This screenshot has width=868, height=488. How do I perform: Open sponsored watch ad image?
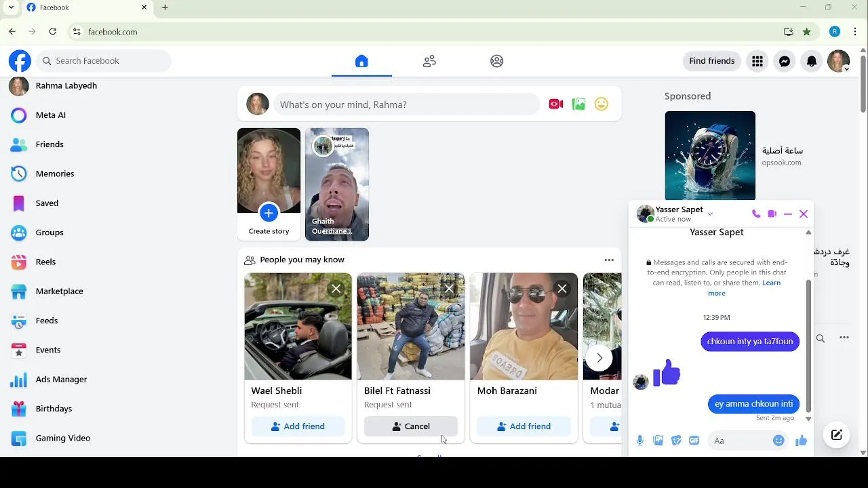[x=710, y=156]
